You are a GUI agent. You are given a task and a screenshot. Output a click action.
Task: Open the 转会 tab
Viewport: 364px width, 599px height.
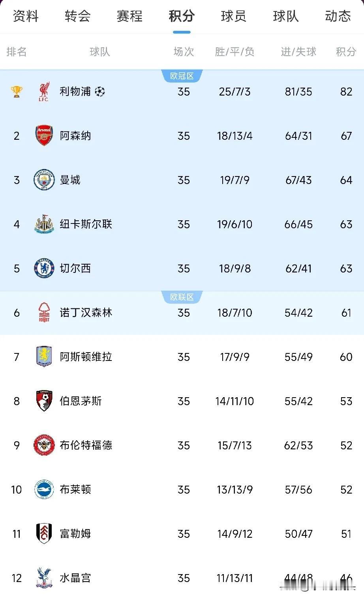(x=77, y=16)
